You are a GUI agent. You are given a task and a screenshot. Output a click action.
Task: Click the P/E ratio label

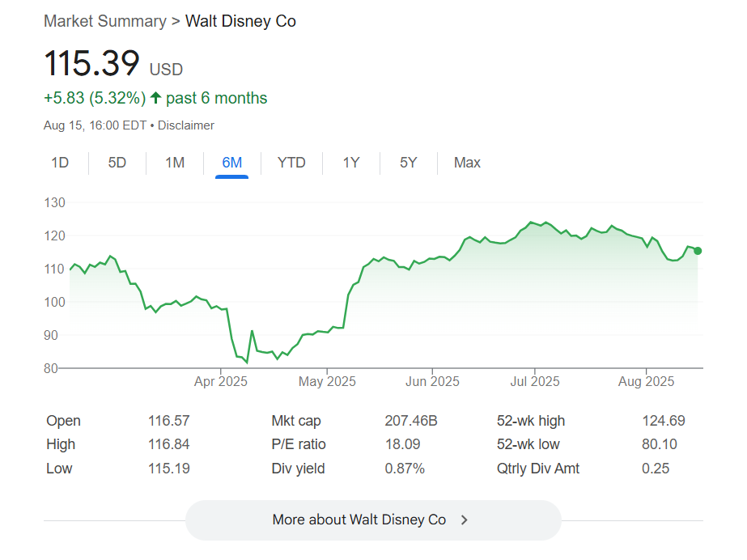pyautogui.click(x=299, y=444)
